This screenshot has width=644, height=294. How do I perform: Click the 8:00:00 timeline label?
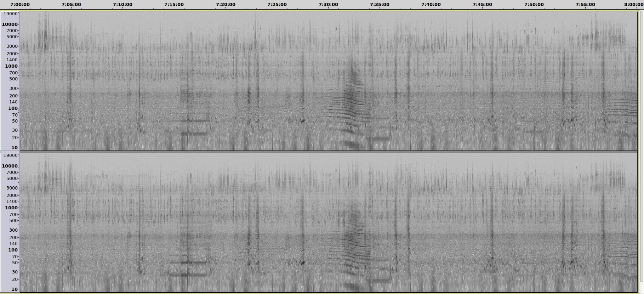click(633, 5)
